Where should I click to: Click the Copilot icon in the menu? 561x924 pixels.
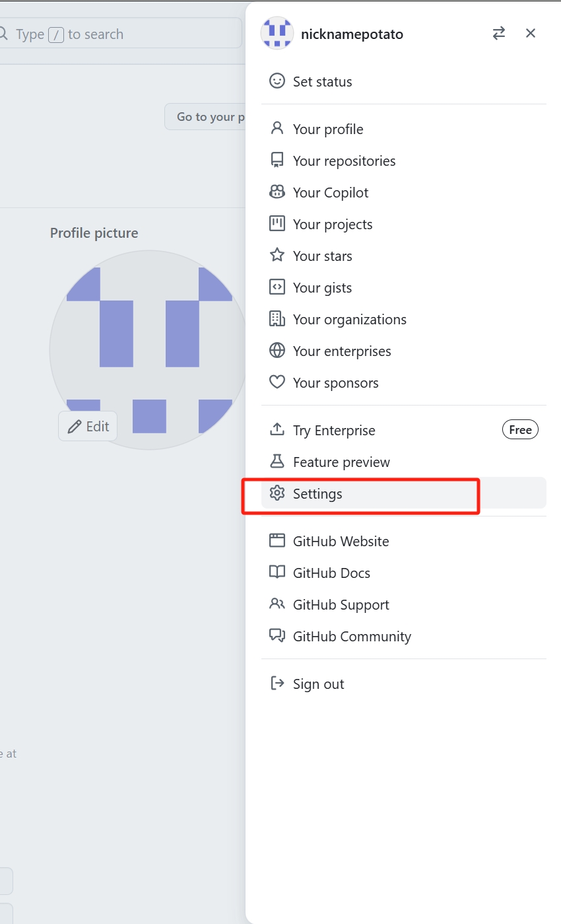click(277, 192)
